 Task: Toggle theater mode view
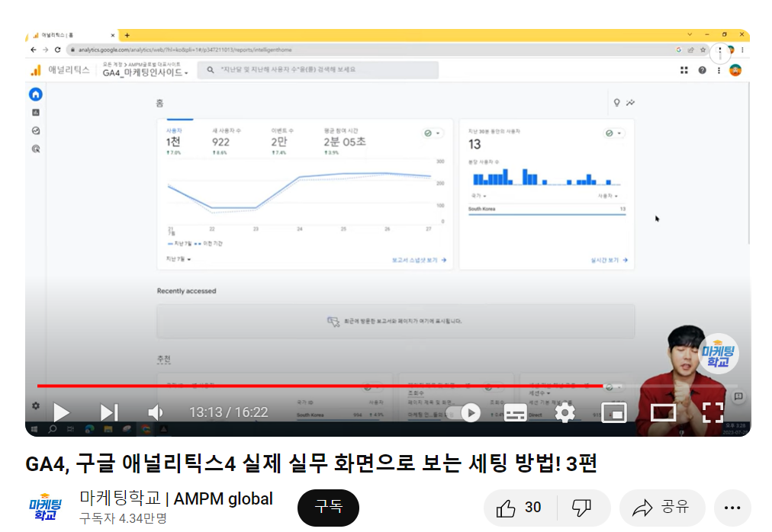[x=663, y=412]
